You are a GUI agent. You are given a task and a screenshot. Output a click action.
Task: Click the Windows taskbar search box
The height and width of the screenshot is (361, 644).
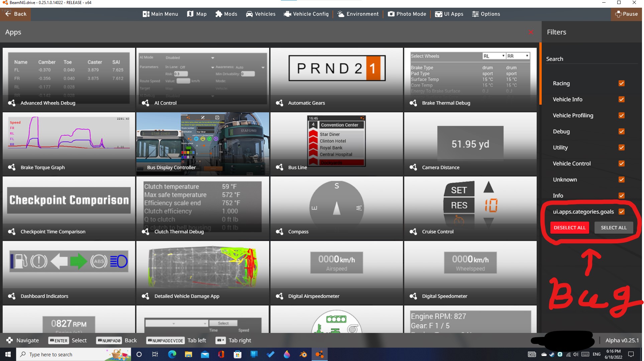[74, 354]
